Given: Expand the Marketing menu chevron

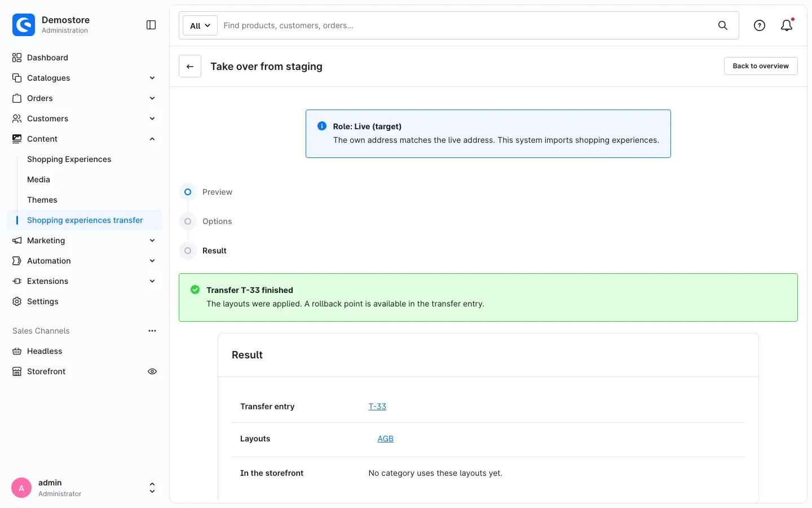Looking at the screenshot, I should [x=152, y=240].
